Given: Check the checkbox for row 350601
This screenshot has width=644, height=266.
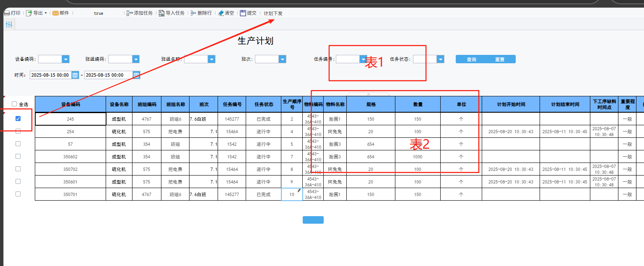Looking at the screenshot, I should tap(18, 181).
